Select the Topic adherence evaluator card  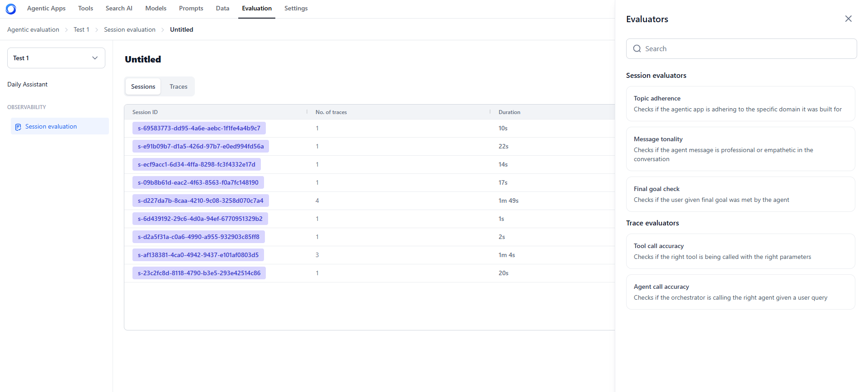741,104
